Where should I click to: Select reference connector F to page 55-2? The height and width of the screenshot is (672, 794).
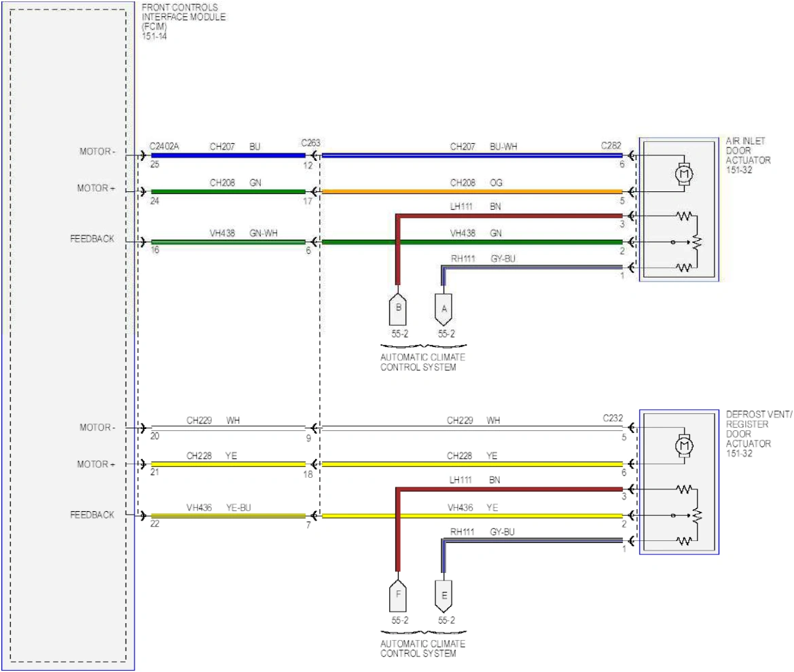(x=398, y=595)
